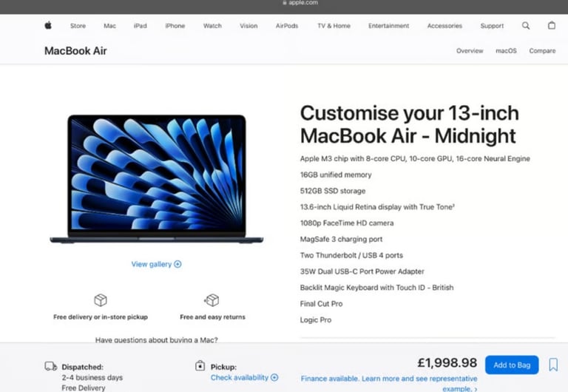Click the Apple logo icon
568x392 pixels.
[x=48, y=25]
